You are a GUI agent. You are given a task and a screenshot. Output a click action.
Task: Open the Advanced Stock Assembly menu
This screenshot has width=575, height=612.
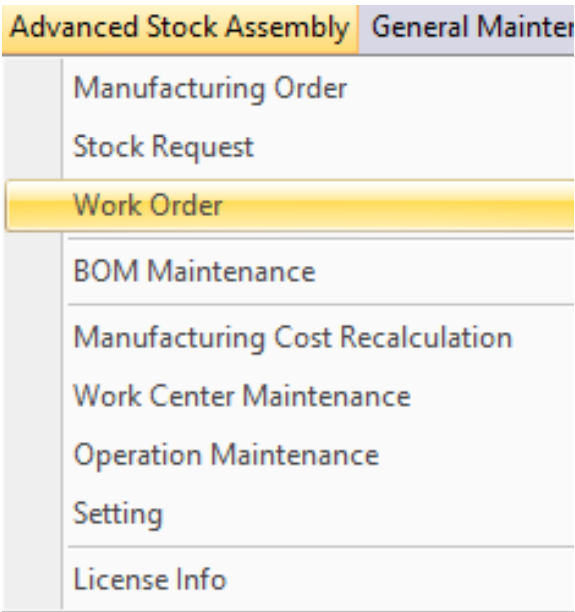tap(180, 29)
